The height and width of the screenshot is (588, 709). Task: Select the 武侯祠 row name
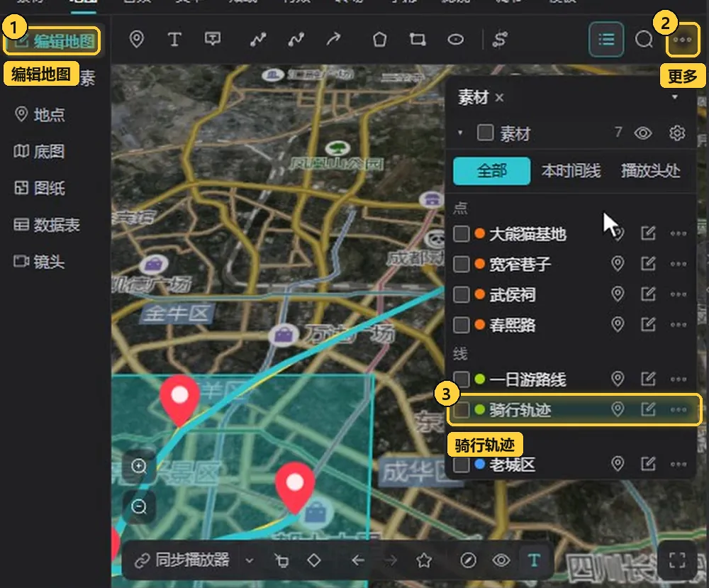click(513, 294)
